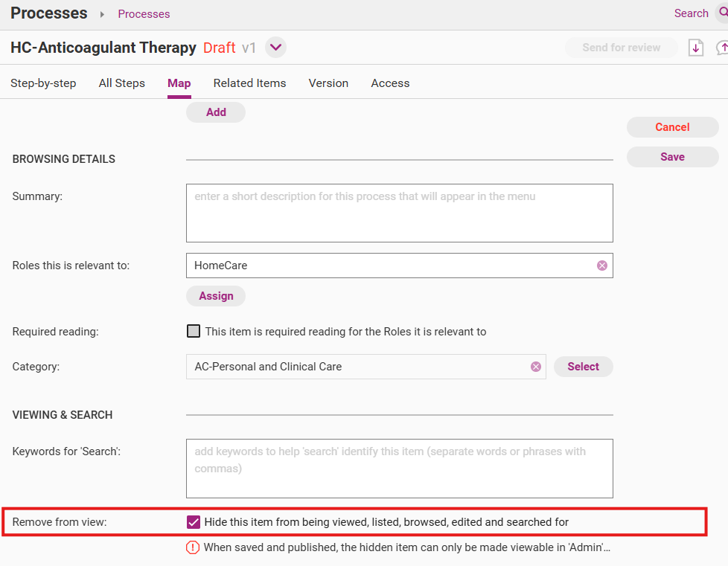Expand the version dropdown next to Draft v1

(275, 48)
